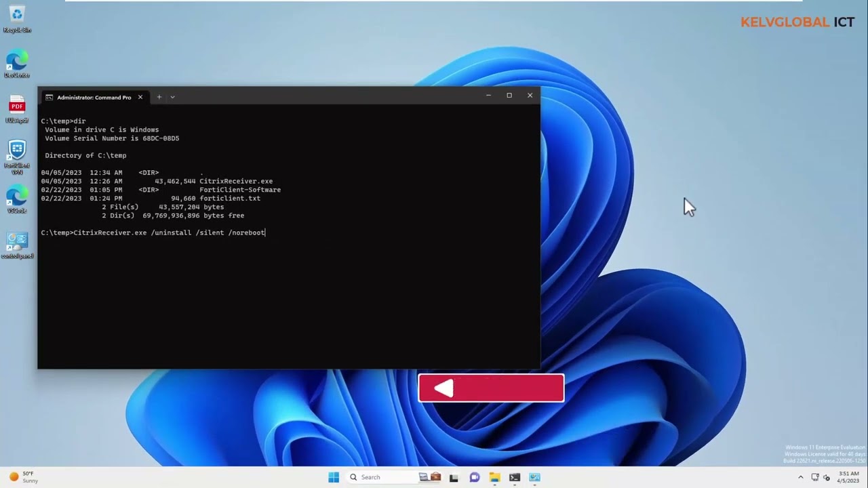868x488 pixels.
Task: Click the bytes free summary line
Action: (173, 216)
